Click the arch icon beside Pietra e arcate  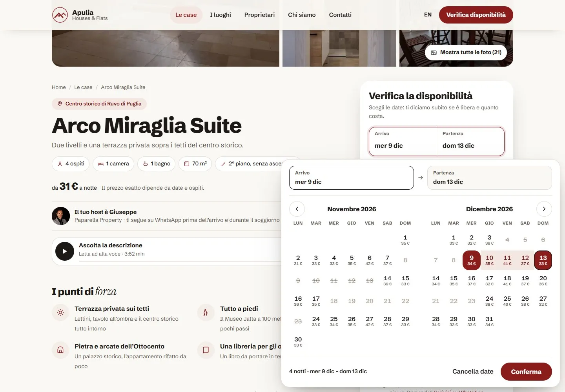60,350
